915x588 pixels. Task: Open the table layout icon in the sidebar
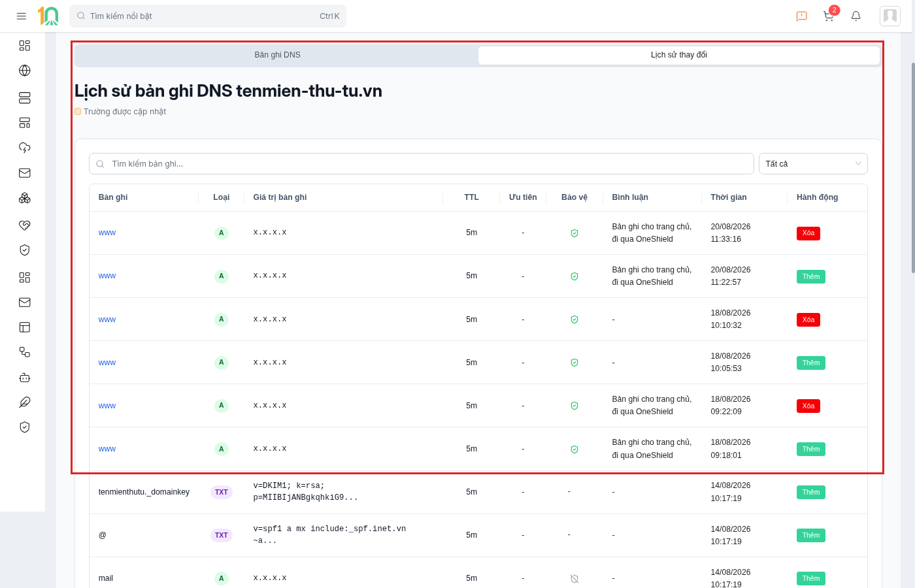(25, 327)
